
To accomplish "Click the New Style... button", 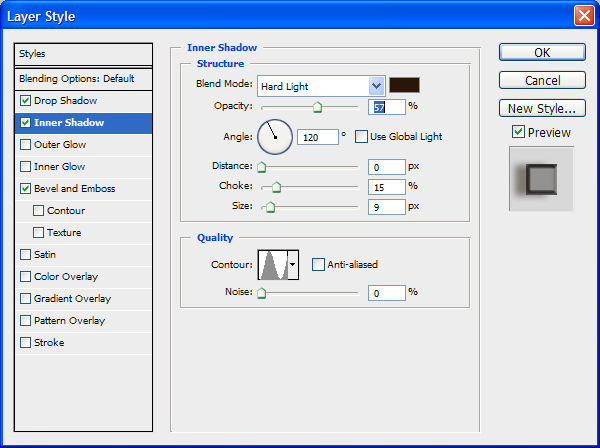I will [541, 108].
